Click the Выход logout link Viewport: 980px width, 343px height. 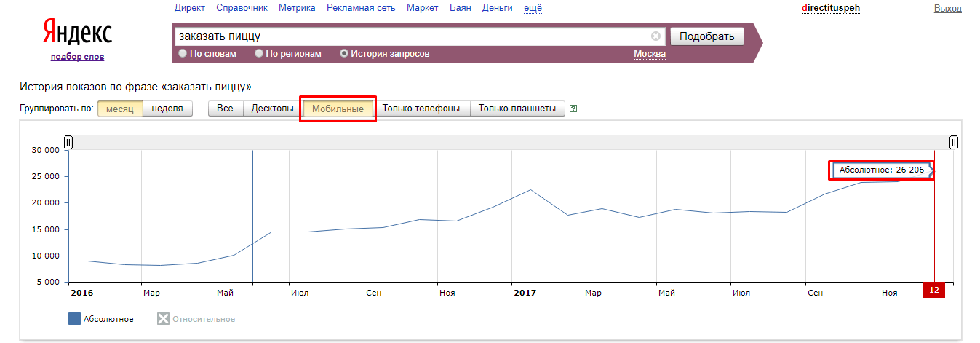(947, 9)
